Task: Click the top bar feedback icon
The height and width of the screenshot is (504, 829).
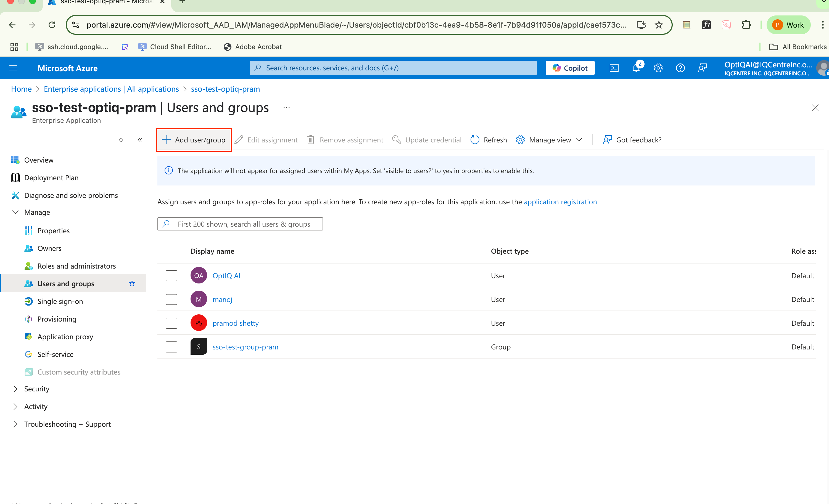Action: (703, 68)
